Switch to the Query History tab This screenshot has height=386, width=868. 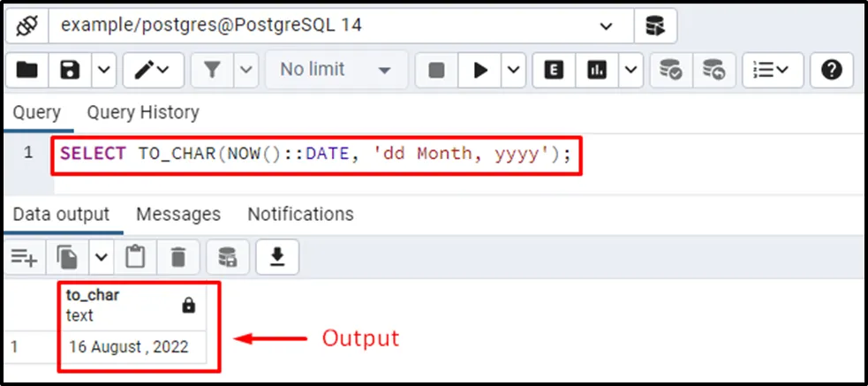tap(142, 112)
